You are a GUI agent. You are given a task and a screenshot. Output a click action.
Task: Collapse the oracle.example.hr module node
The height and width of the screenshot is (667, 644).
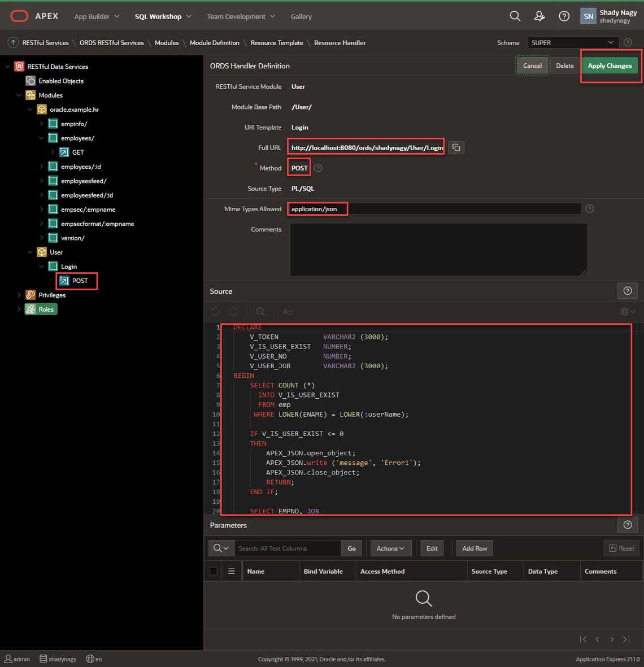point(30,110)
